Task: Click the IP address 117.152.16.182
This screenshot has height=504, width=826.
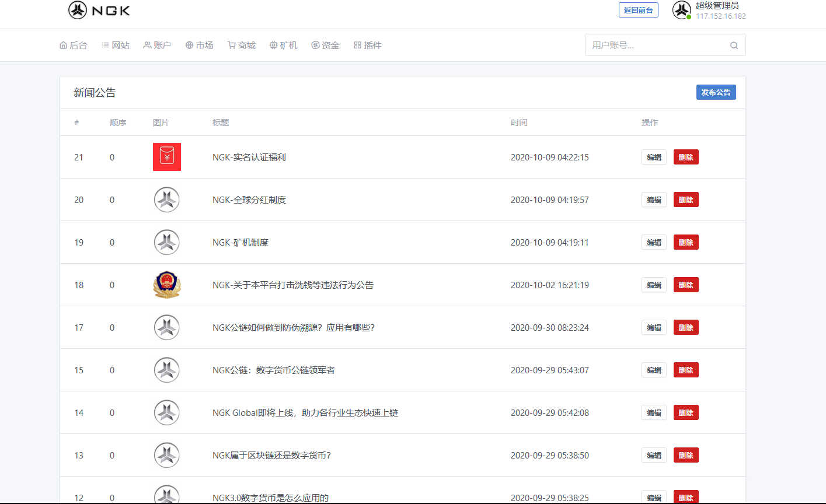Action: pyautogui.click(x=721, y=16)
